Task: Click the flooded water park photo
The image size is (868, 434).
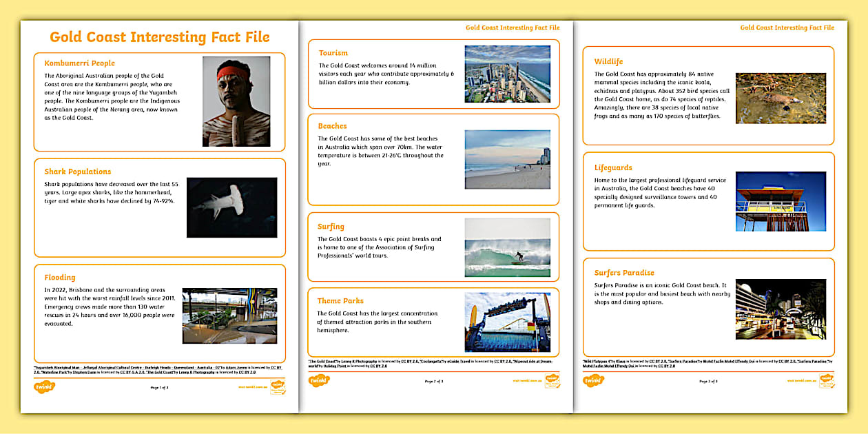Action: tap(229, 316)
